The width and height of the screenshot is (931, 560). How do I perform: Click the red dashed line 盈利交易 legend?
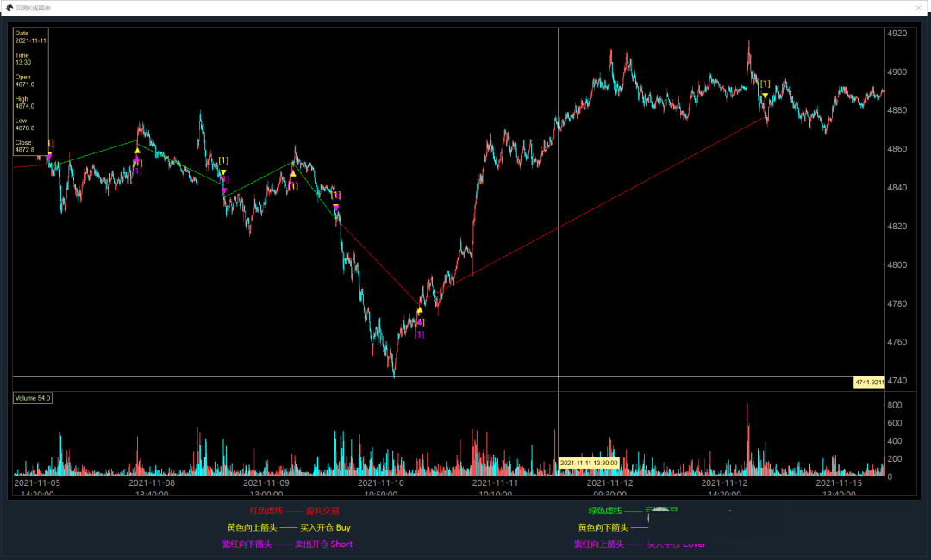tap(294, 511)
